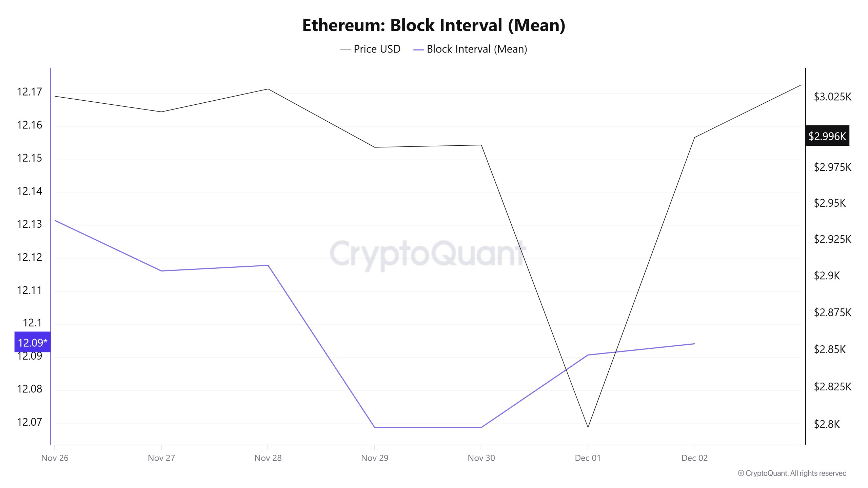Screen dimensions: 868x488
Task: Select the Dec 01 date label
Action: click(588, 458)
